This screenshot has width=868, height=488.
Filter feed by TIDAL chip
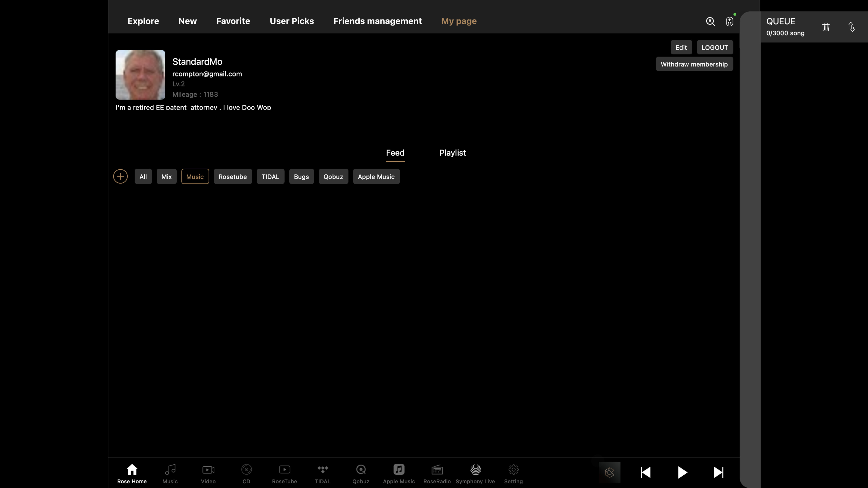click(x=271, y=176)
